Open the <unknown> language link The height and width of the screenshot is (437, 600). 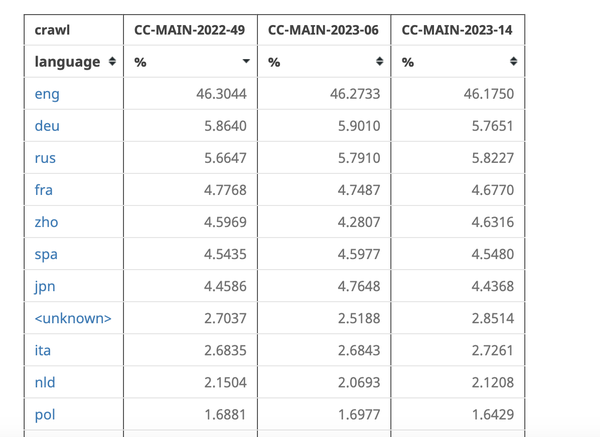click(x=73, y=319)
